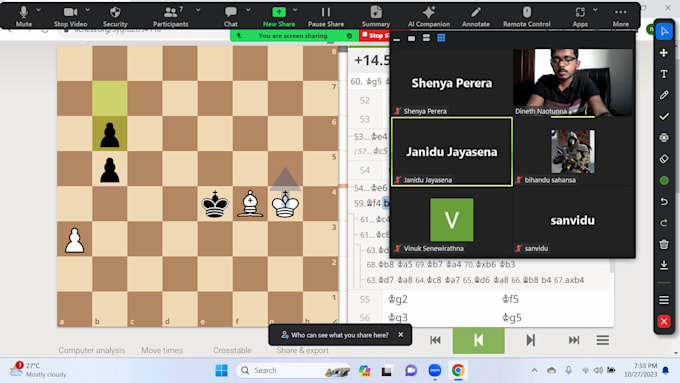Screen dimensions: 680x383
Task: Pause Share in Zoom toolbar
Action: click(326, 16)
